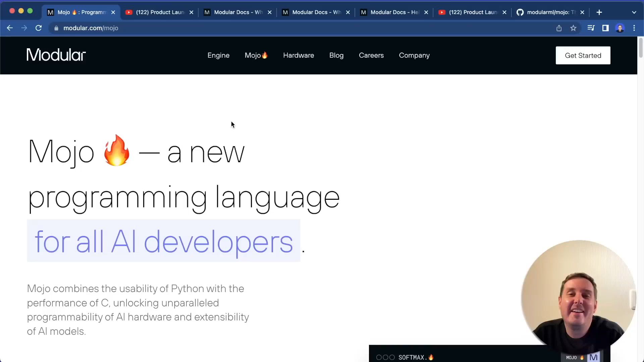Close the first Modular Docs - Wh tab

269,12
